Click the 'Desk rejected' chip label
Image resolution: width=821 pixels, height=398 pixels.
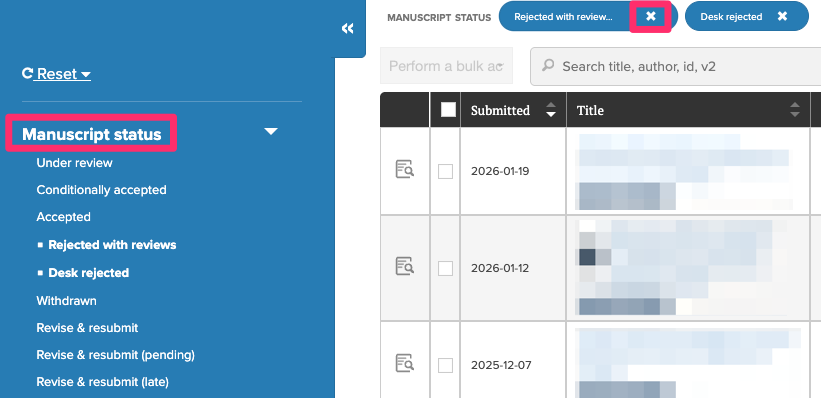tap(731, 17)
